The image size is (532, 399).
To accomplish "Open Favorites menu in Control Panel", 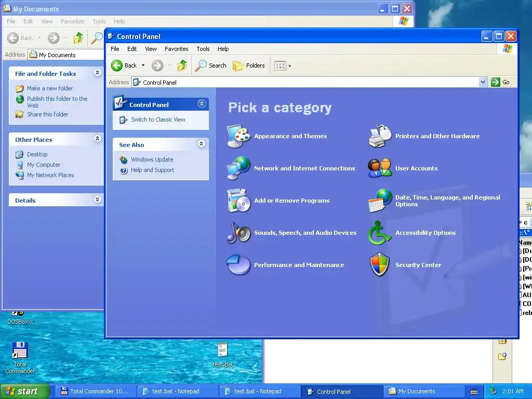I will click(177, 49).
